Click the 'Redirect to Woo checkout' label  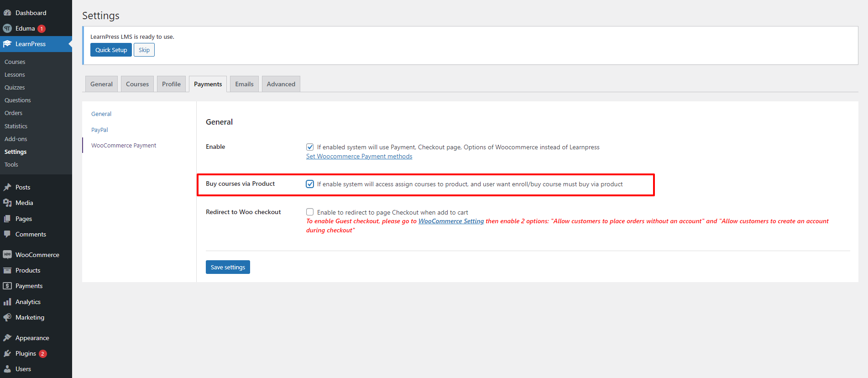tap(243, 212)
